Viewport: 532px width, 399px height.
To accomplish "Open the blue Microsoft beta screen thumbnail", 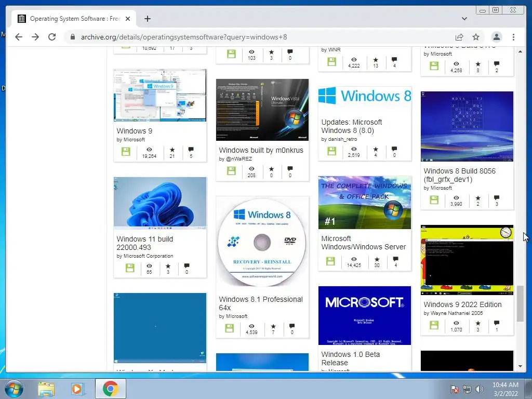I will (x=365, y=315).
